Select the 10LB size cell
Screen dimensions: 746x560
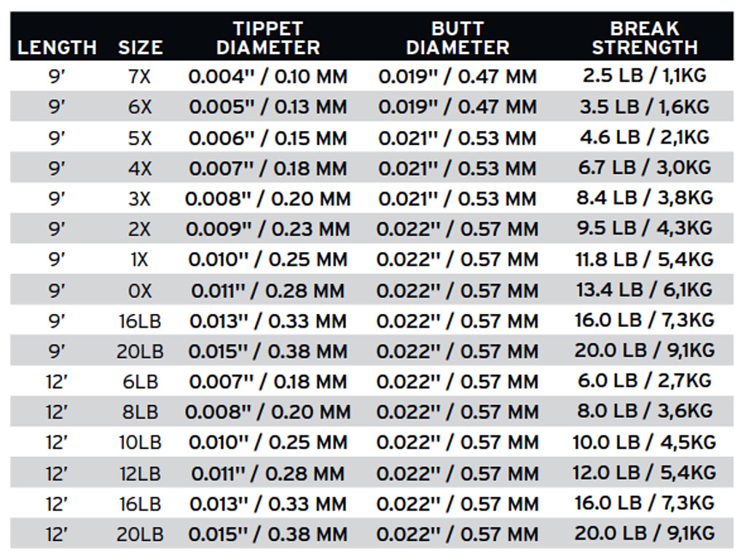pyautogui.click(x=141, y=443)
